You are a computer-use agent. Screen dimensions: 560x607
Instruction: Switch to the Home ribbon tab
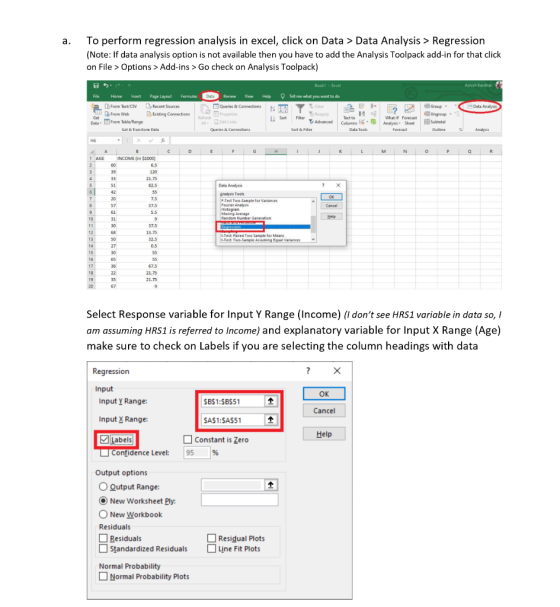(x=116, y=96)
